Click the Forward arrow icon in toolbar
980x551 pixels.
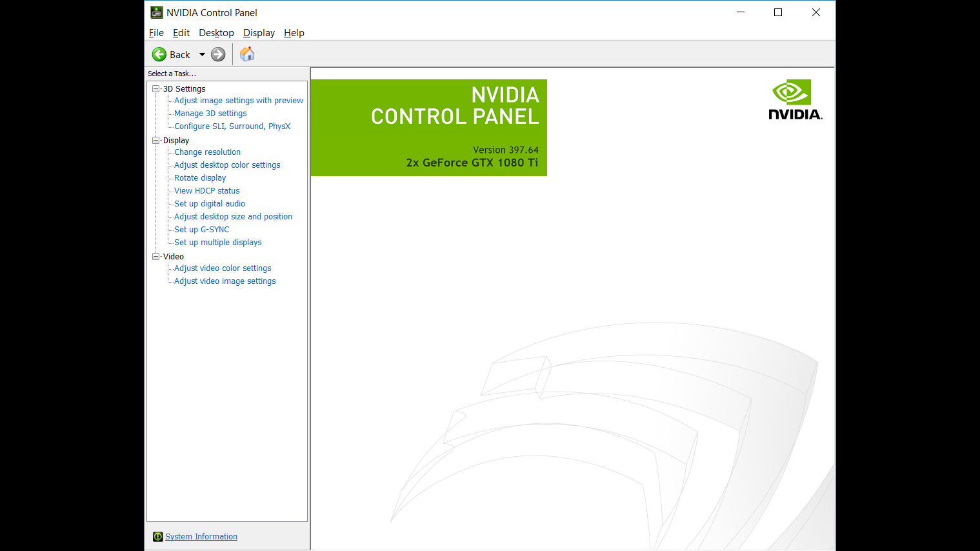219,55
